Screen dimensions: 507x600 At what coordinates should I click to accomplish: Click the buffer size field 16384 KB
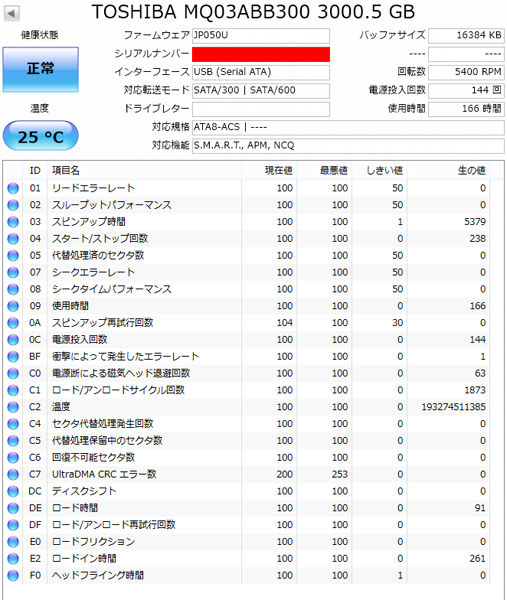coord(466,36)
